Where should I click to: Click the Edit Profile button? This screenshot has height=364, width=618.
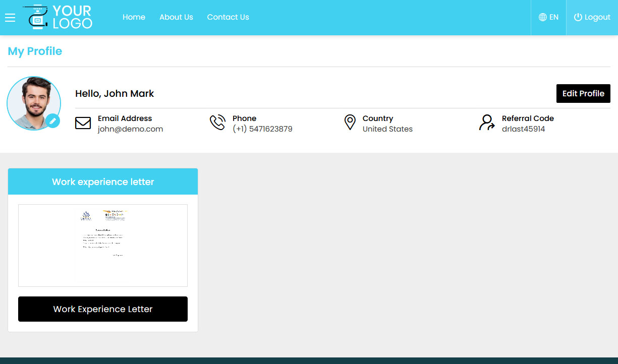(583, 93)
